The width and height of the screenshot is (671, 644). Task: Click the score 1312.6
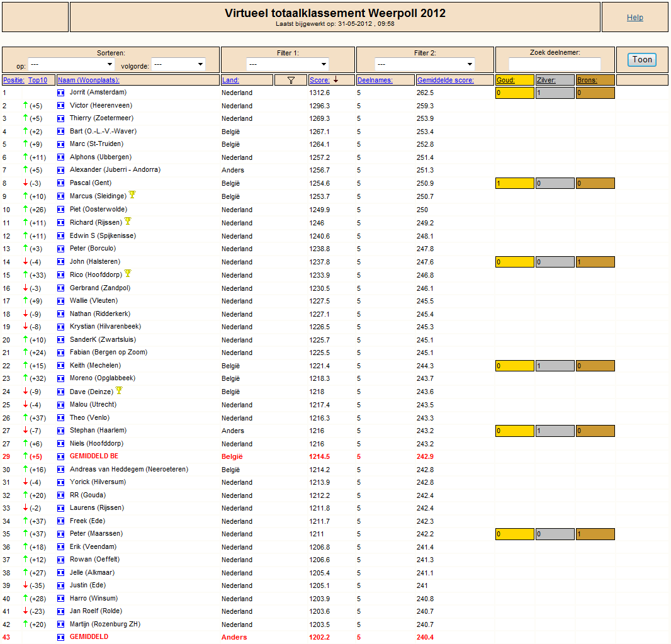pos(320,93)
